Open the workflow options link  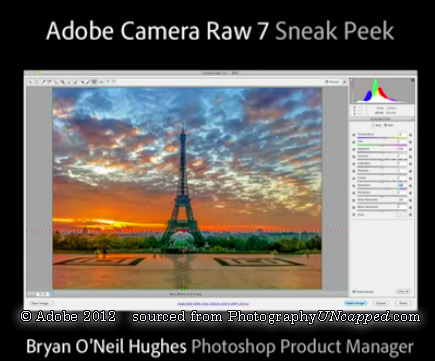[213, 303]
